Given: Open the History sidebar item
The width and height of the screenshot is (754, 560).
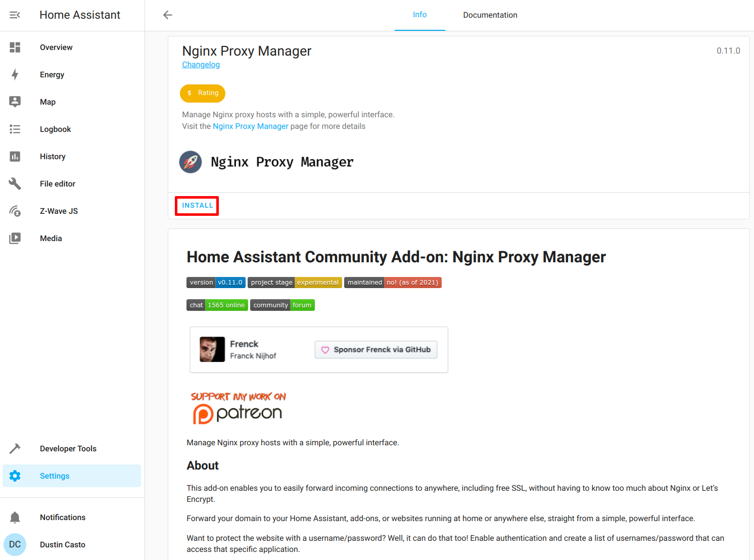Looking at the screenshot, I should pos(72,157).
